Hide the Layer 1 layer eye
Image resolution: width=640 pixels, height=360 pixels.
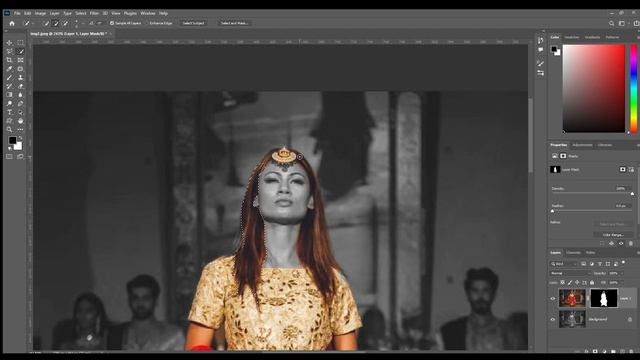click(553, 298)
